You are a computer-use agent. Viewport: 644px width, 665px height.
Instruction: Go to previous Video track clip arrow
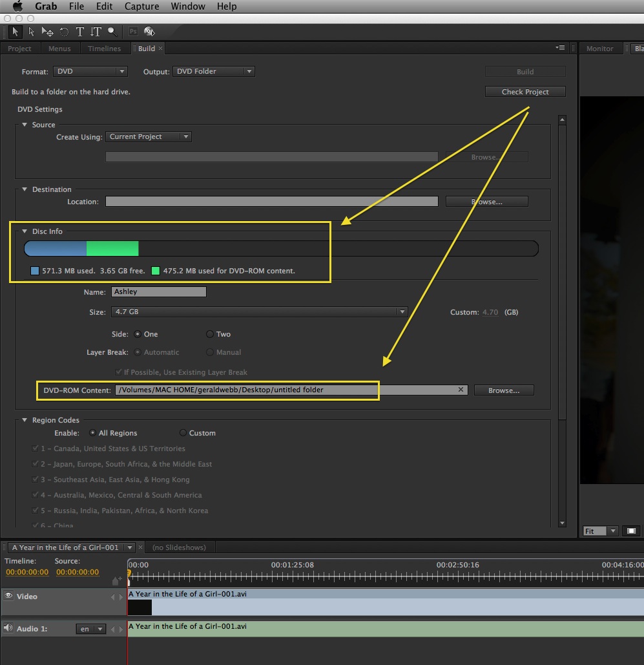(113, 596)
